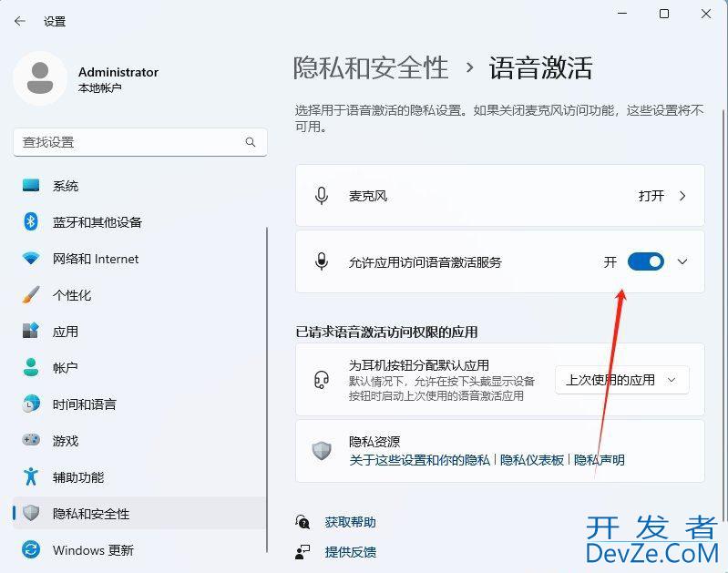Click the sidebar vertical scrollbar

point(267,390)
